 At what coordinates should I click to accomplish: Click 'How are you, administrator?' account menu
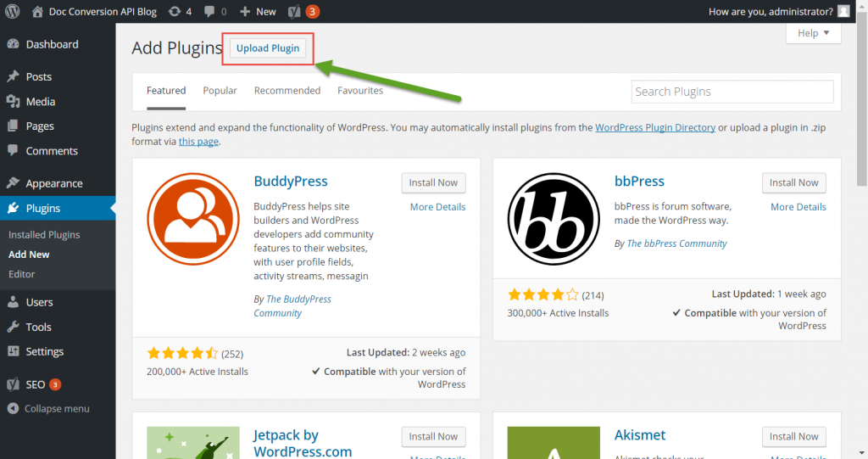click(771, 11)
